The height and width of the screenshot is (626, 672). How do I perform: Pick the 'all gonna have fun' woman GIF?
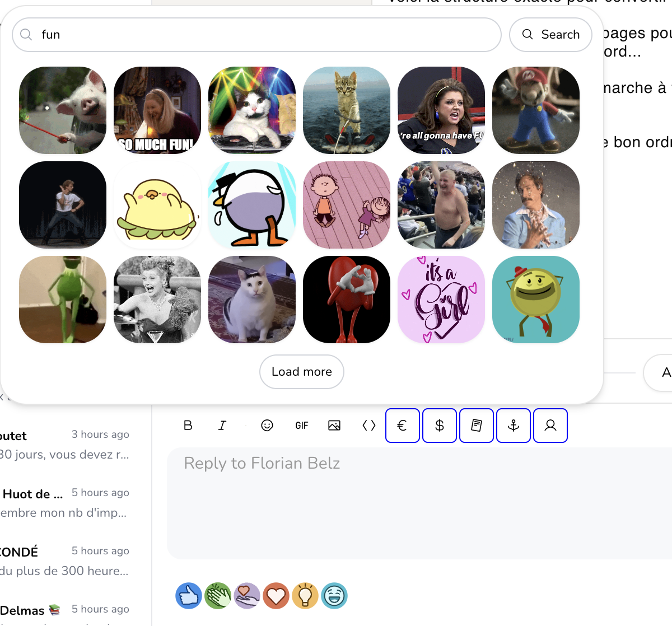tap(441, 110)
